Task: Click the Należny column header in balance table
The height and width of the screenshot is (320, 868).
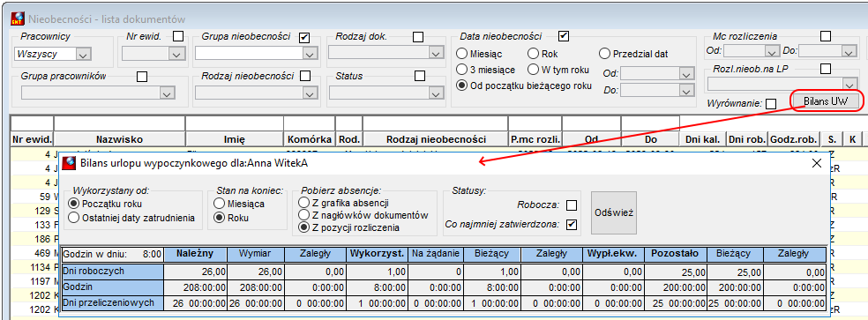Action: coord(196,254)
